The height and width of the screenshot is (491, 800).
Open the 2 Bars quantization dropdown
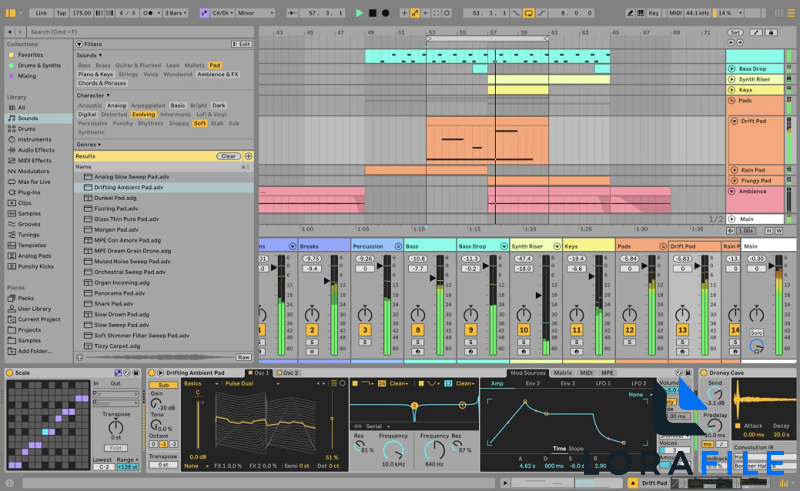click(176, 13)
